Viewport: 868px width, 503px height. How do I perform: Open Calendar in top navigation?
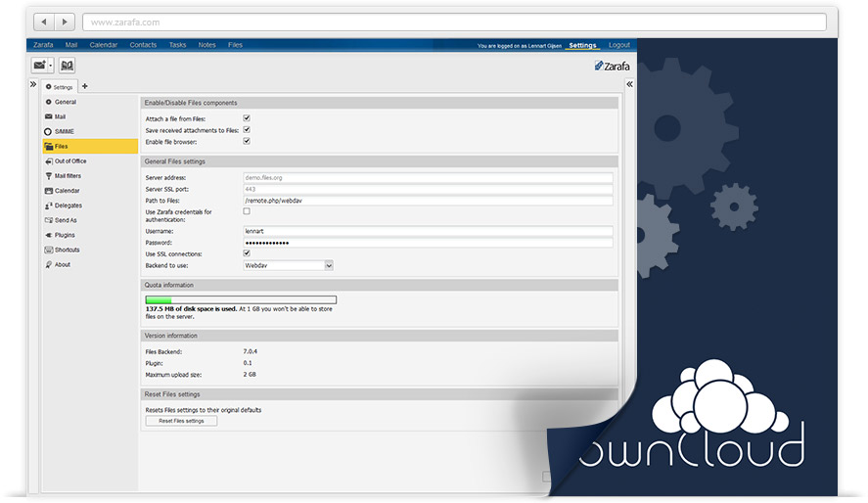(104, 45)
